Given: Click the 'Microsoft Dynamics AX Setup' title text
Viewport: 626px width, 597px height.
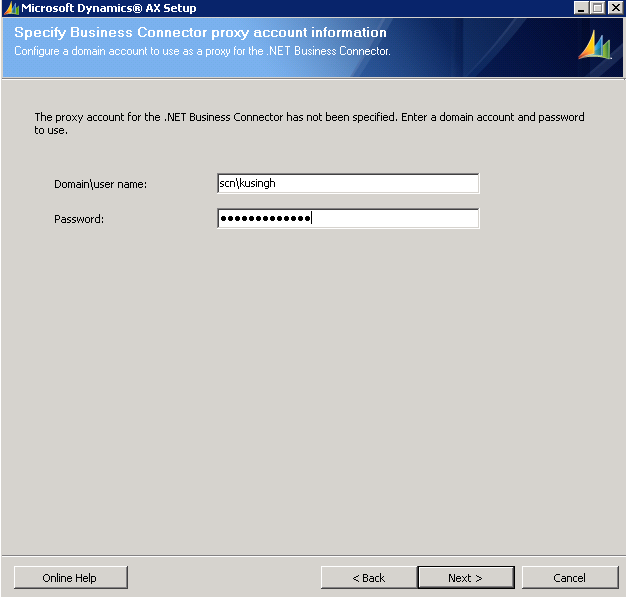Looking at the screenshot, I should click(109, 8).
